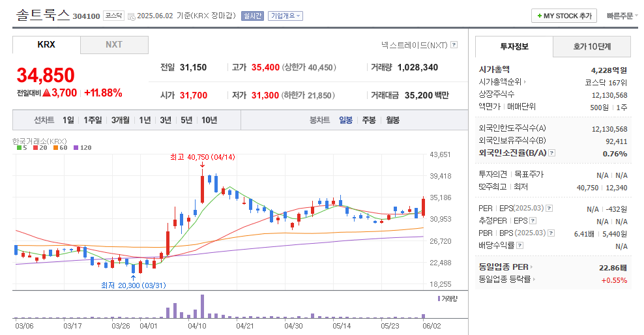Click the help icon beside 외국인소진율(B/A)
Screen dimensions: 644x335
(552, 153)
